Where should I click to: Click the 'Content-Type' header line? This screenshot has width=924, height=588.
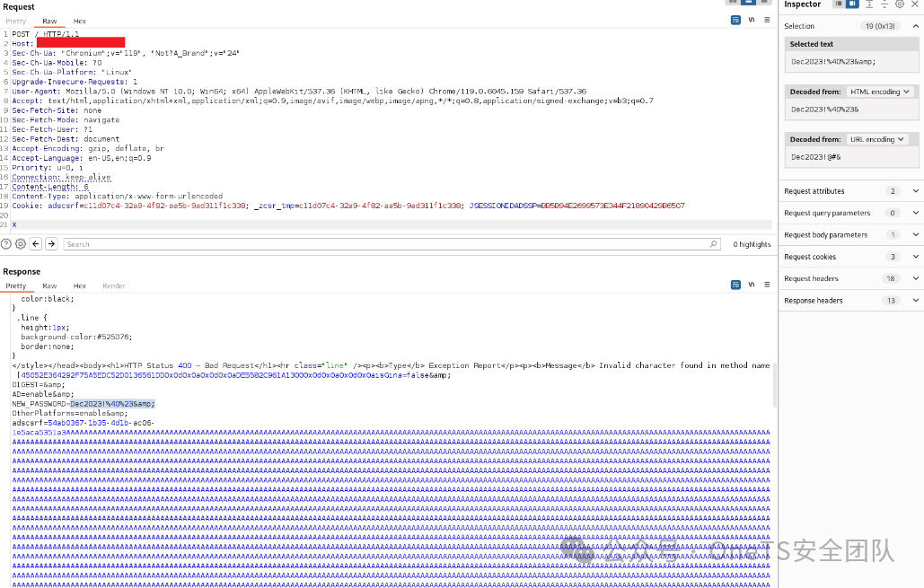(118, 197)
